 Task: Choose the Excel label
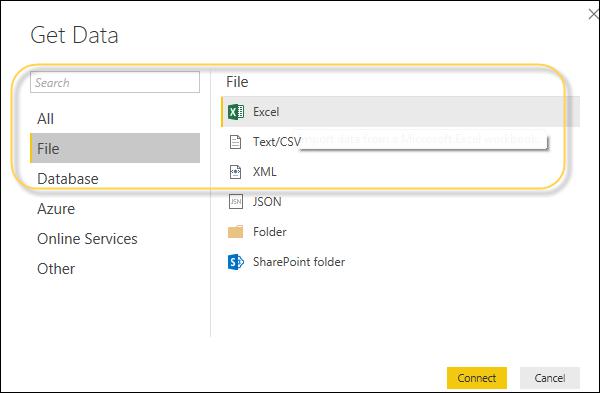coord(266,112)
